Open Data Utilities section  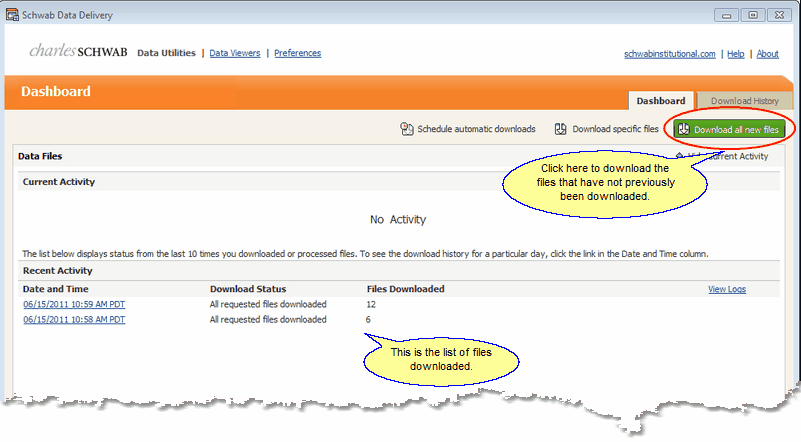(x=166, y=53)
